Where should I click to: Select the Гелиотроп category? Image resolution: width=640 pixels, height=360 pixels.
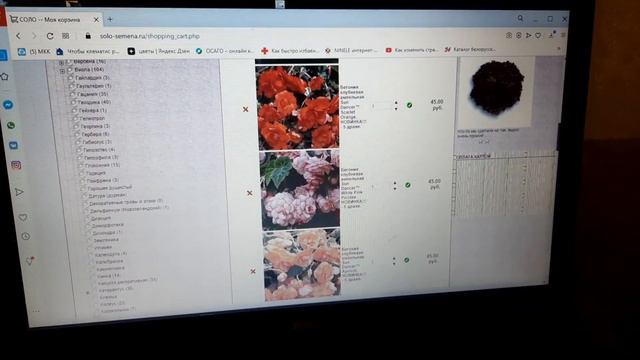[92, 118]
